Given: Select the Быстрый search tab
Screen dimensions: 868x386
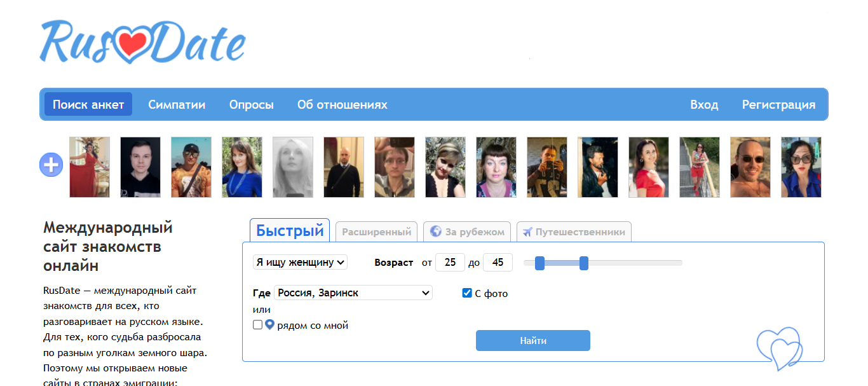Looking at the screenshot, I should (x=290, y=230).
